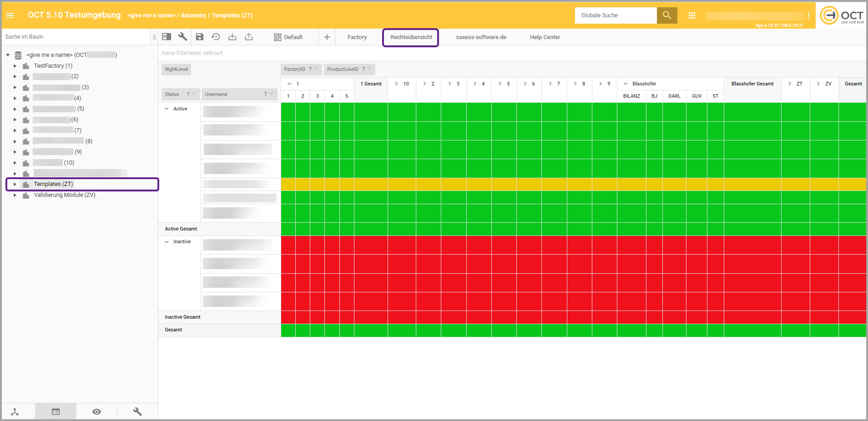Expand factory column group 9

[601, 84]
